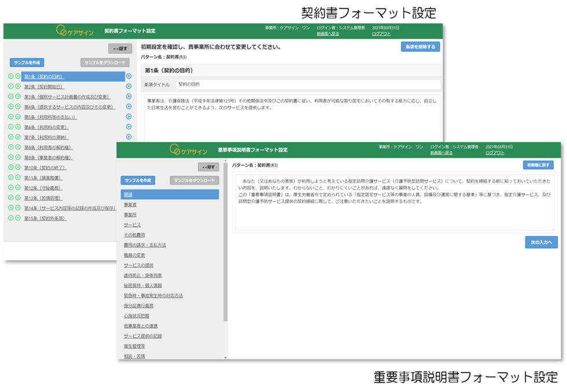Open 第15条（契約外条項） in the article list
567x392 pixels.
point(45,219)
